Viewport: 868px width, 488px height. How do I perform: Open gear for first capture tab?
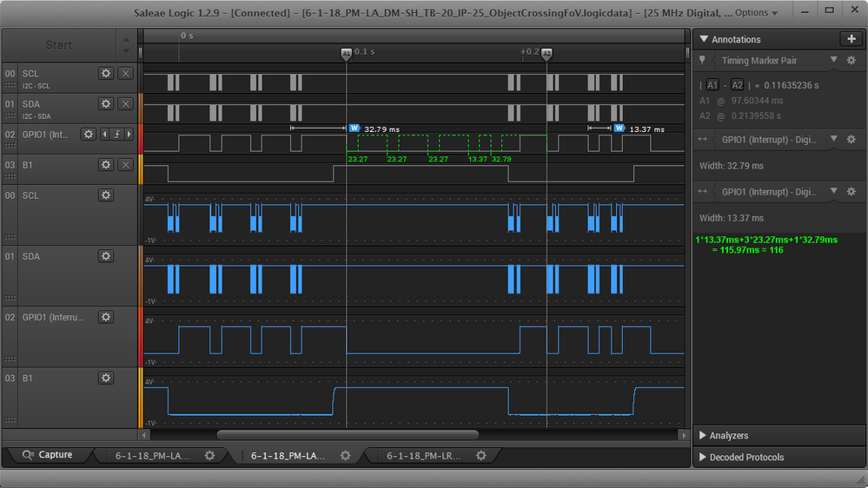pyautogui.click(x=209, y=455)
